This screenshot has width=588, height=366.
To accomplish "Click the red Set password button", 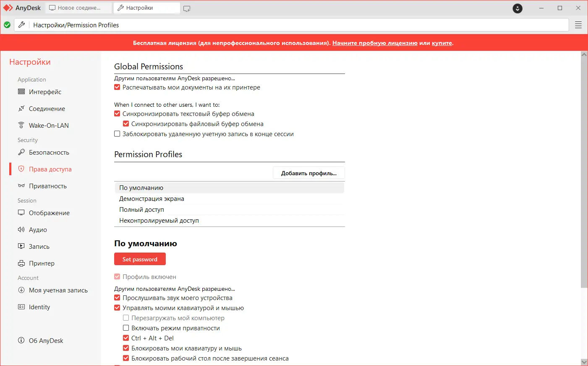I will [140, 259].
